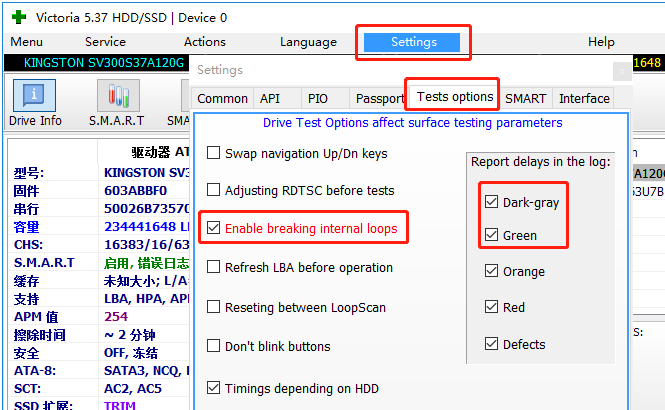Uncheck the Defects report checkbox
The image size is (665, 410).
(x=491, y=344)
